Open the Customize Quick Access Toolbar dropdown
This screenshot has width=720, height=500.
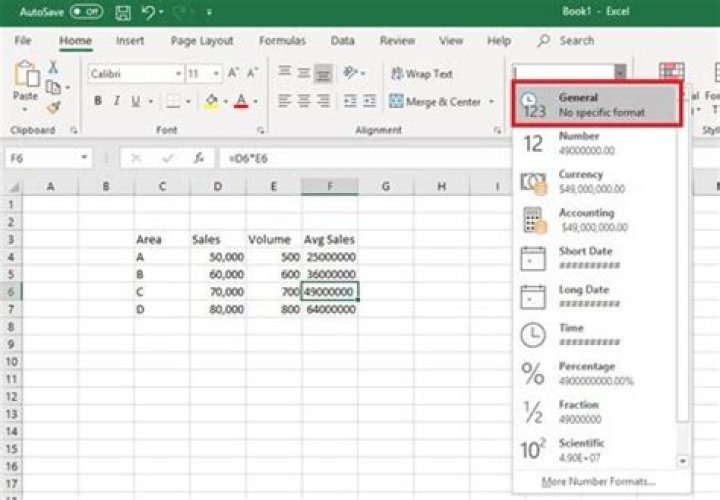tap(209, 12)
